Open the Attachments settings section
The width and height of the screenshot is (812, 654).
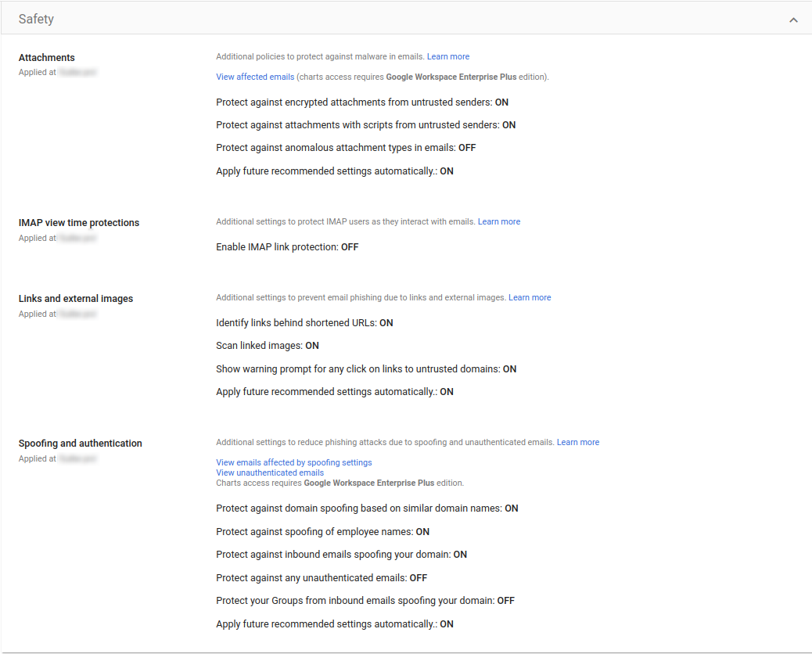[46, 57]
